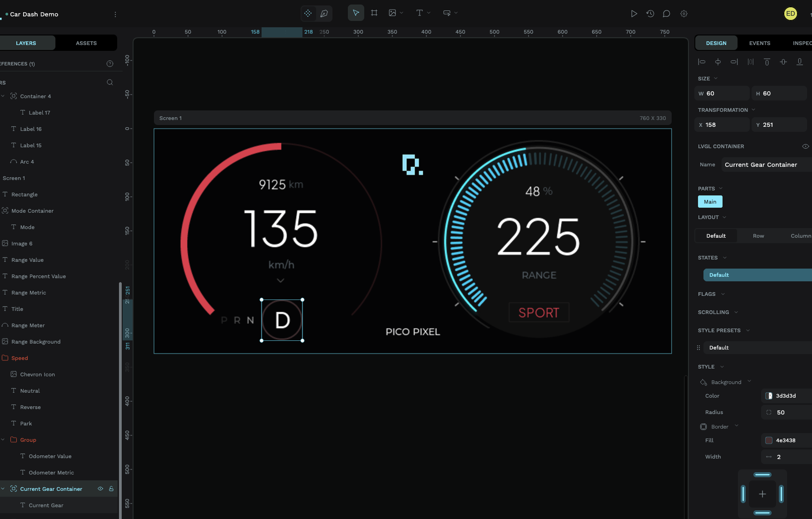Open the Image insertion tool
The image size is (812, 519).
pyautogui.click(x=392, y=13)
